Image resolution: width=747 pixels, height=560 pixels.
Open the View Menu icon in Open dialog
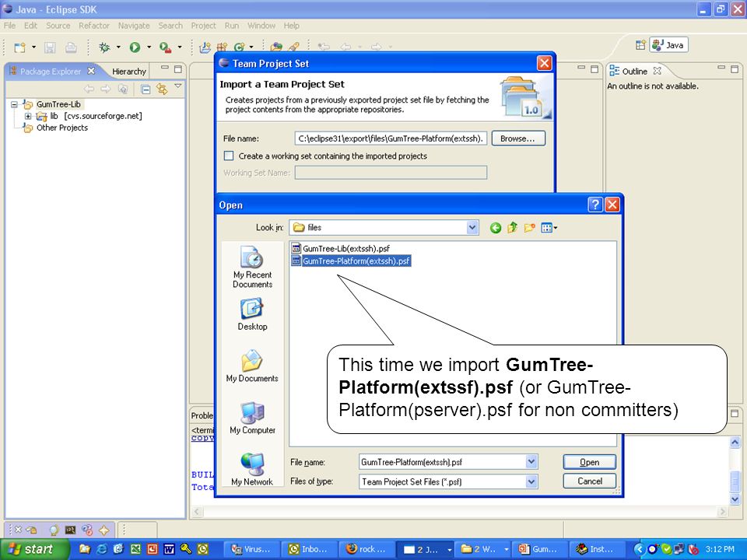tap(549, 228)
